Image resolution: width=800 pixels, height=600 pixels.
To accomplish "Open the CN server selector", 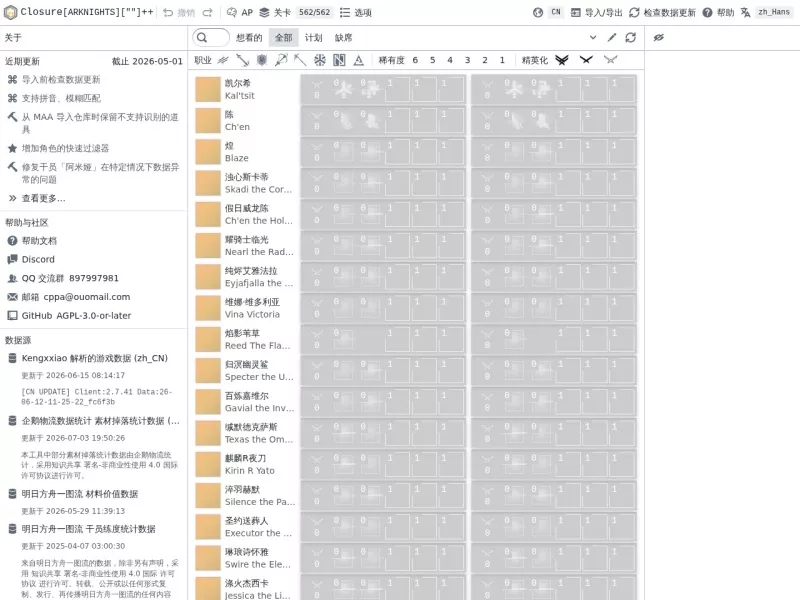I will coord(556,12).
